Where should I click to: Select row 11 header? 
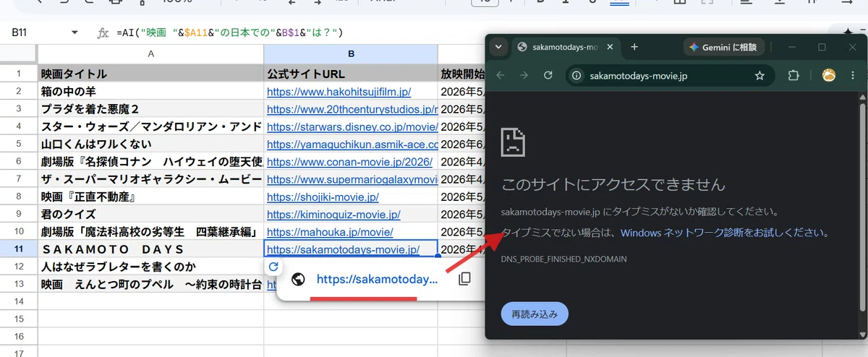[19, 249]
